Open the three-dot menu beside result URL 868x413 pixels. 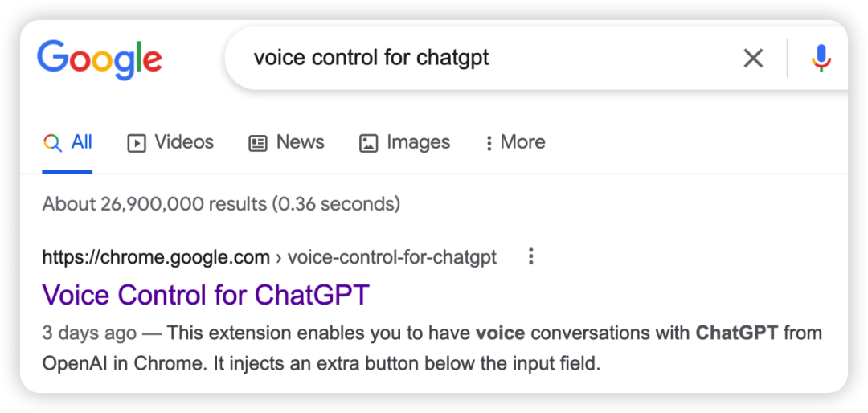(531, 257)
